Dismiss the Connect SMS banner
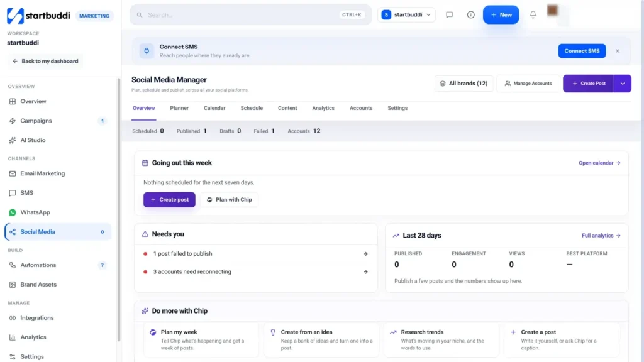The height and width of the screenshot is (362, 644). pyautogui.click(x=618, y=51)
